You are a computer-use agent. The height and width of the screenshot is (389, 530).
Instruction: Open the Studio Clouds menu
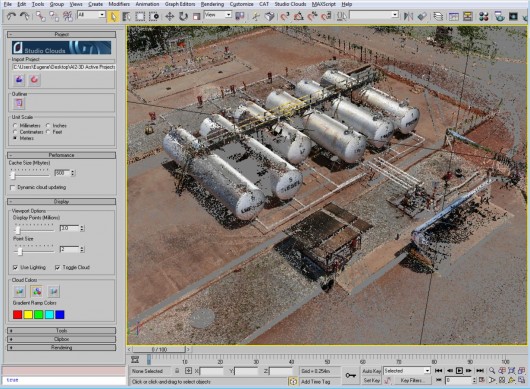pos(290,4)
